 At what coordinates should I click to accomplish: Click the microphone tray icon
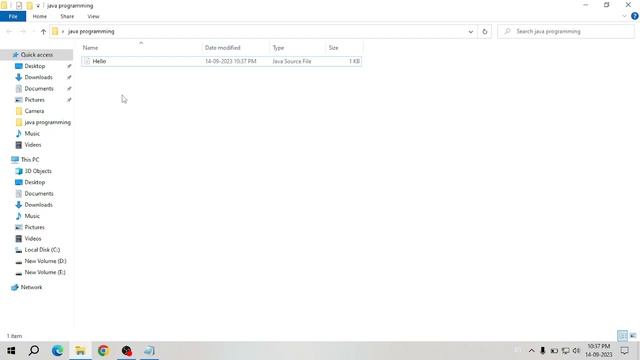542,351
